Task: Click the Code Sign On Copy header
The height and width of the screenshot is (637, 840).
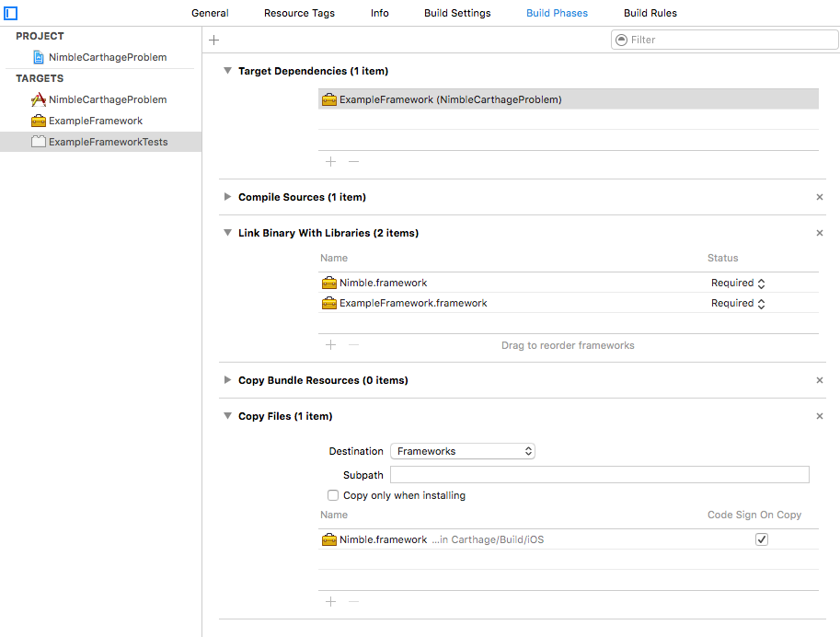Action: [754, 515]
